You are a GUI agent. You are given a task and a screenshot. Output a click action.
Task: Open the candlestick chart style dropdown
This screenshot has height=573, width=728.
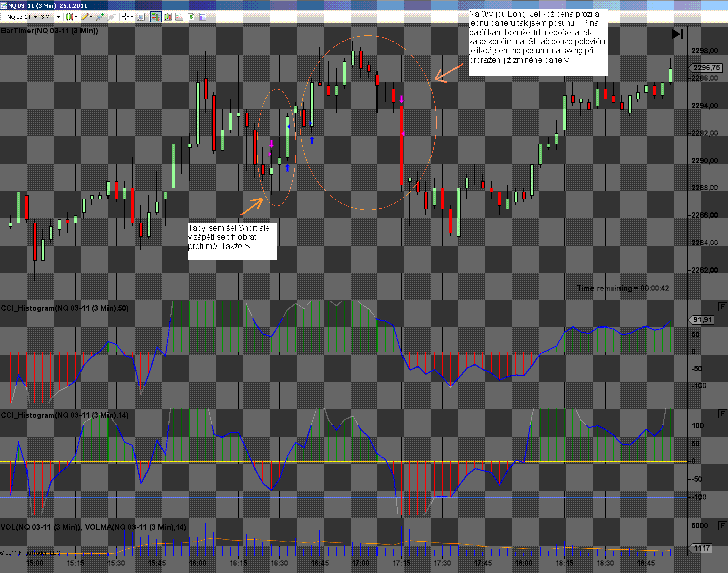[x=71, y=17]
